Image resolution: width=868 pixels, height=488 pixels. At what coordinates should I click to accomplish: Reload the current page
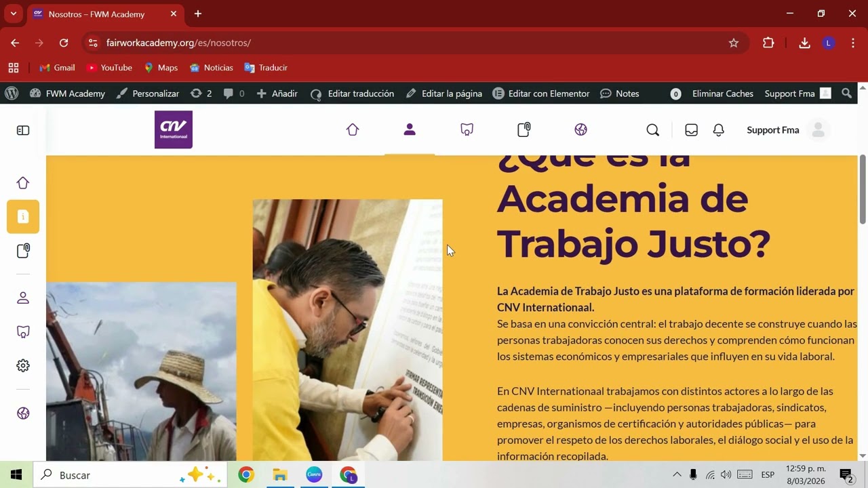(64, 43)
